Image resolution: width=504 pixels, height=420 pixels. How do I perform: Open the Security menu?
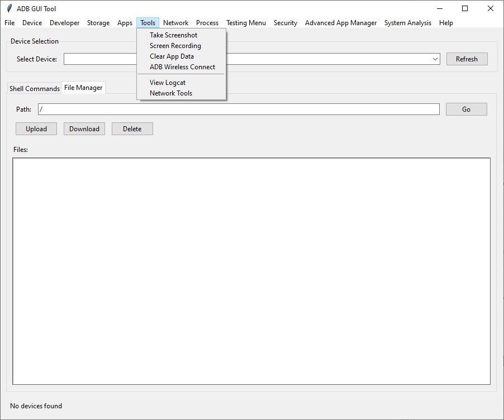(285, 23)
